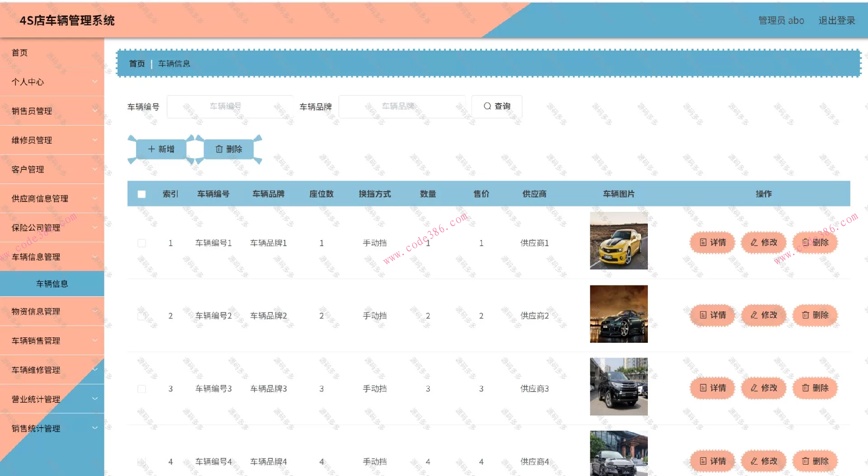The image size is (868, 476).
Task: Click the 车辆品牌 column header
Action: 269,194
